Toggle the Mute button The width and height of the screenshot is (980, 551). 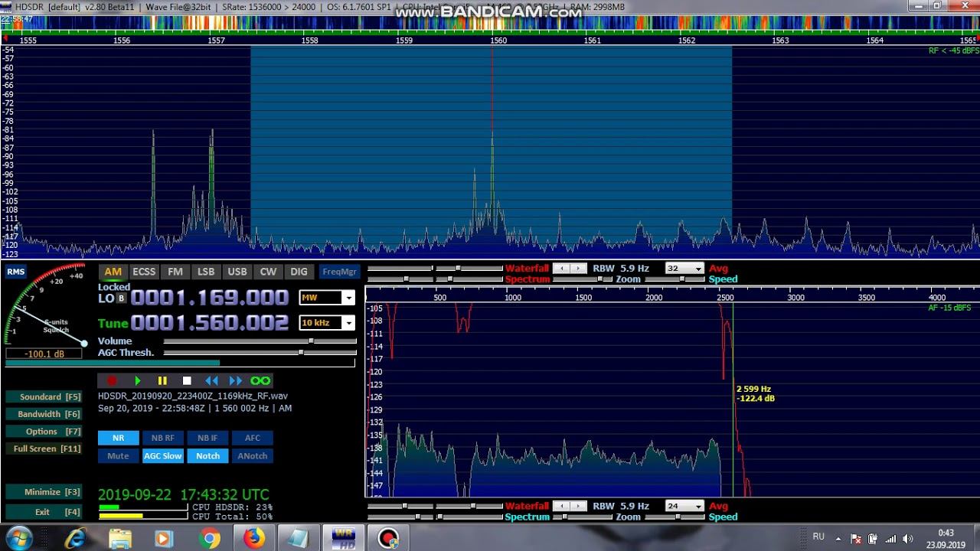click(118, 456)
